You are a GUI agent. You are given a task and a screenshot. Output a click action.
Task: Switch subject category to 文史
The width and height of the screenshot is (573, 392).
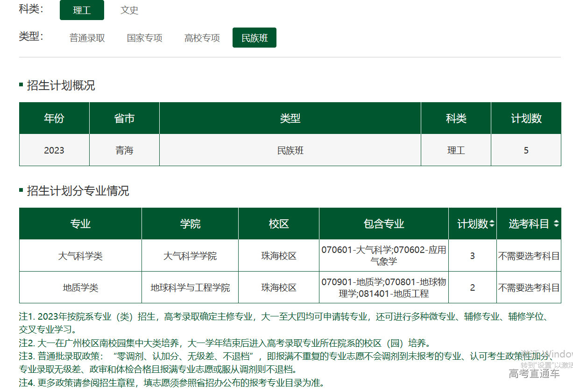pos(129,10)
